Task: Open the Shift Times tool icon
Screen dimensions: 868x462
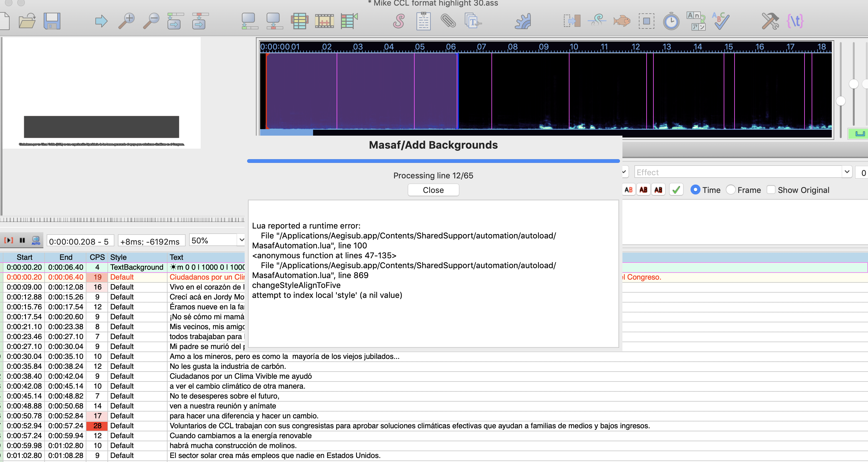Action: (x=572, y=21)
